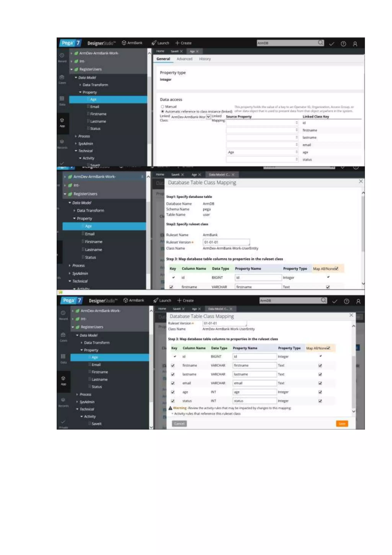The image size is (392, 555).
Task: Open Launch menu in top screenshot header
Action: [160, 43]
